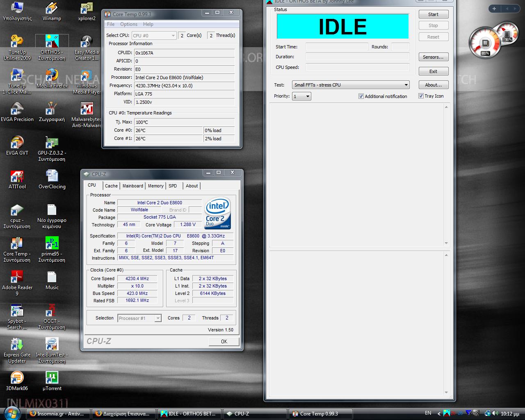Click the volume icon in system tray
Viewport: 525px width, 420px height.
[x=495, y=413]
